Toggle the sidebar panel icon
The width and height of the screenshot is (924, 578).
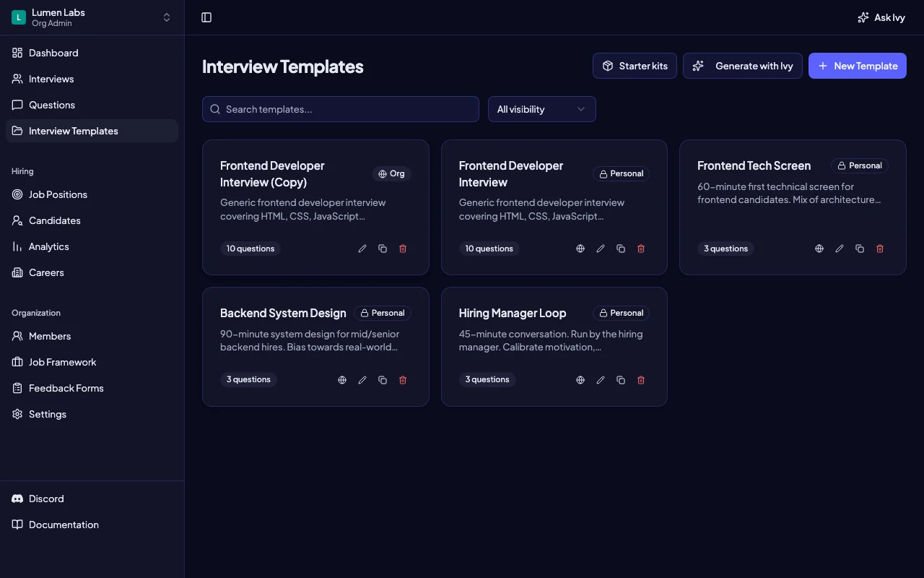[206, 17]
